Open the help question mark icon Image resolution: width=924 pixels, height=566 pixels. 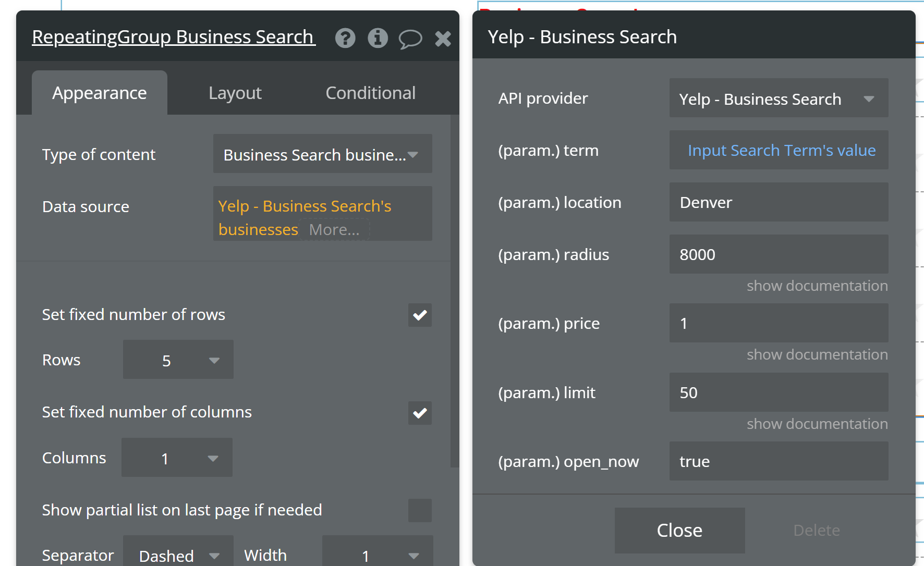[x=345, y=38]
